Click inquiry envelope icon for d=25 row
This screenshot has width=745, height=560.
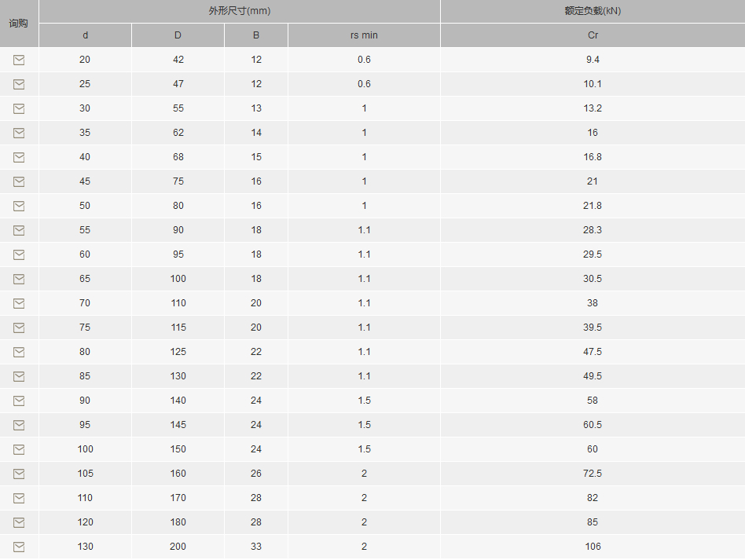click(19, 84)
